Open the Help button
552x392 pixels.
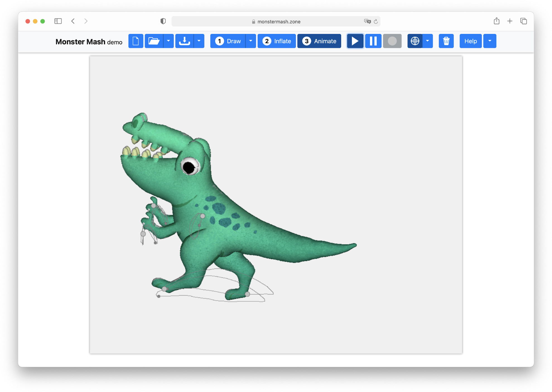coord(471,41)
